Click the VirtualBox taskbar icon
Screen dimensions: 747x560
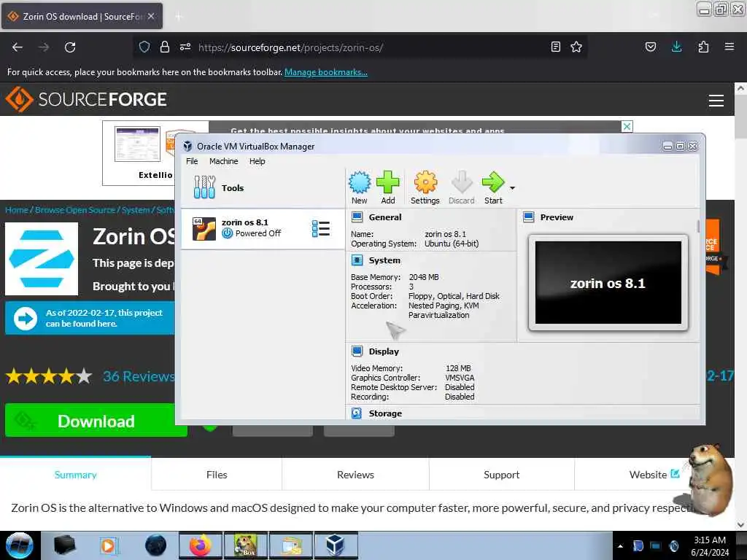pyautogui.click(x=335, y=545)
